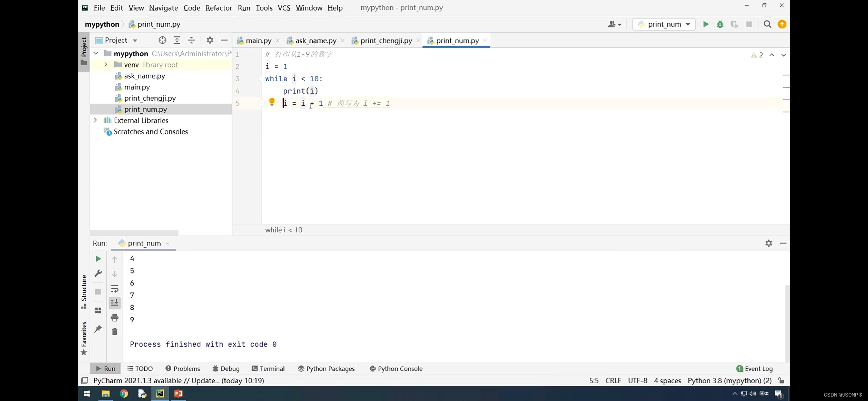
Task: Open print_num run configuration dropdown
Action: (x=664, y=24)
